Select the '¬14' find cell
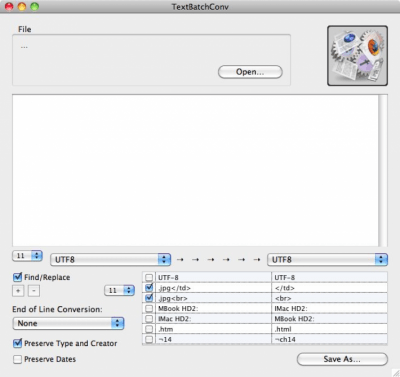This screenshot has width=400, height=377. click(214, 339)
